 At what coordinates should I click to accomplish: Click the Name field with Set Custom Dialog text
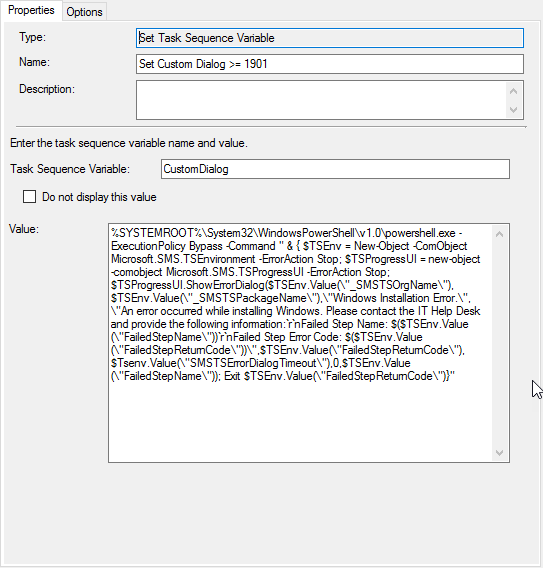coord(330,64)
